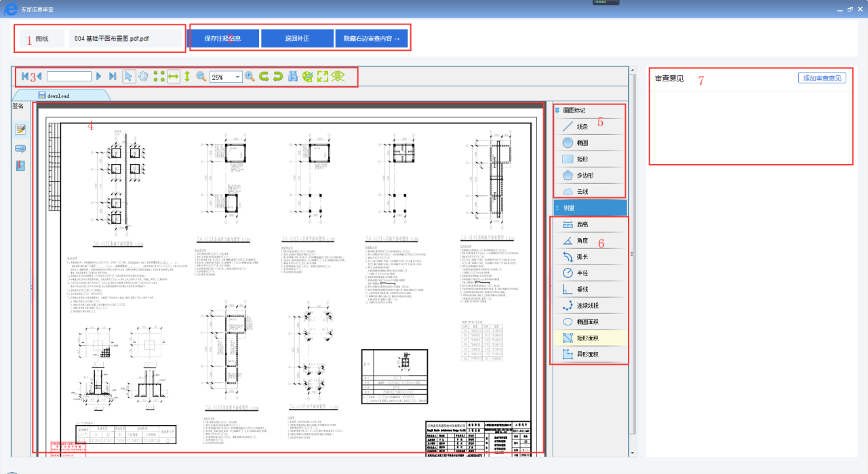
Task: Click 保存注释信息 button
Action: pyautogui.click(x=222, y=39)
